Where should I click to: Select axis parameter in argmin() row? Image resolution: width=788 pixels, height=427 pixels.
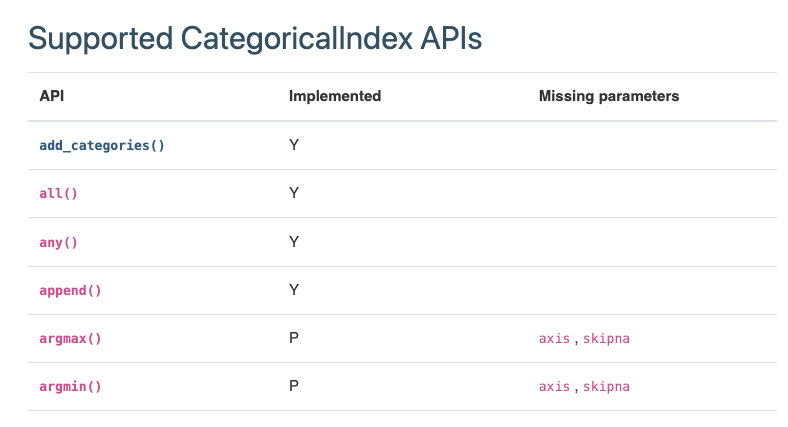[x=554, y=386]
